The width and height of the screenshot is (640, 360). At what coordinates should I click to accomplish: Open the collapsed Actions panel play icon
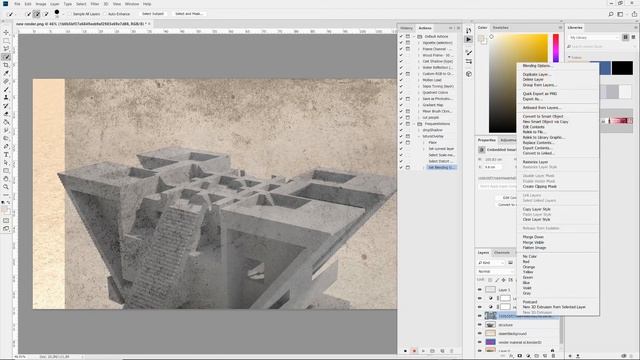[x=469, y=39]
